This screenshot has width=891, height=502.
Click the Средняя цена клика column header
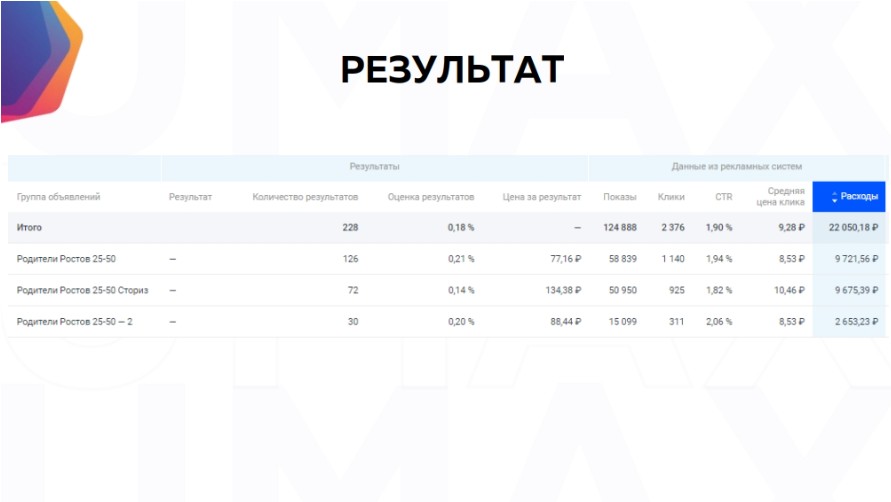pos(786,196)
